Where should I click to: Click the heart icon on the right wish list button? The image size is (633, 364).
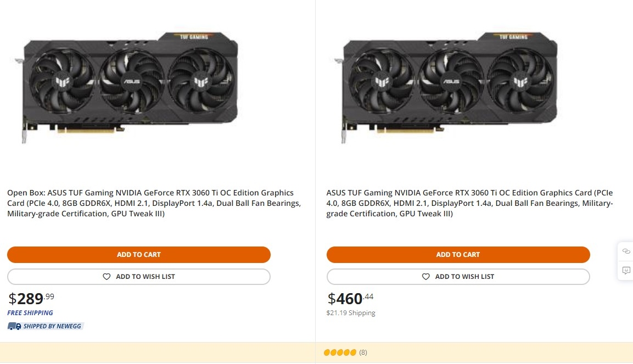426,276
